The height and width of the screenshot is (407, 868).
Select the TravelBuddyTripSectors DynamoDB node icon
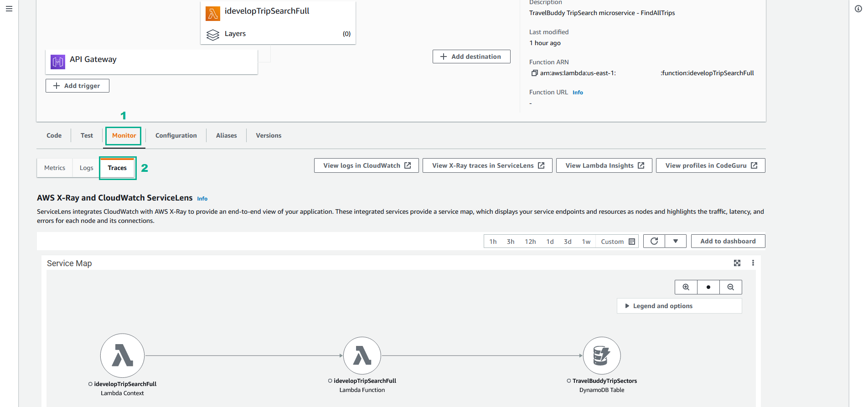click(x=602, y=355)
